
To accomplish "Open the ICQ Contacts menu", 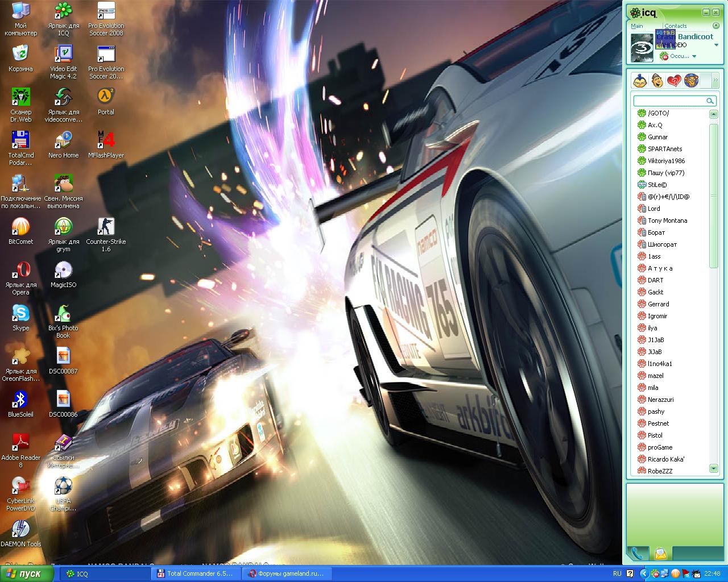I will coord(675,26).
